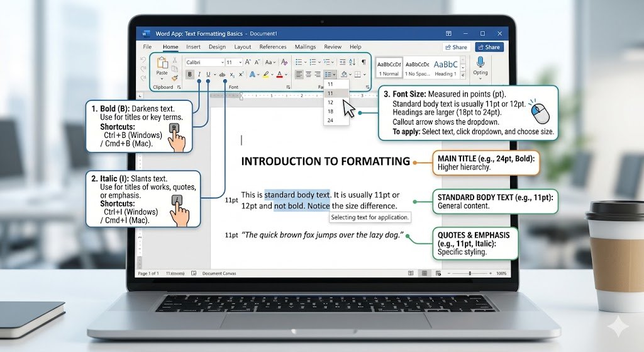Switch to Web Layout view
The height and width of the screenshot is (352, 644).
(x=438, y=273)
